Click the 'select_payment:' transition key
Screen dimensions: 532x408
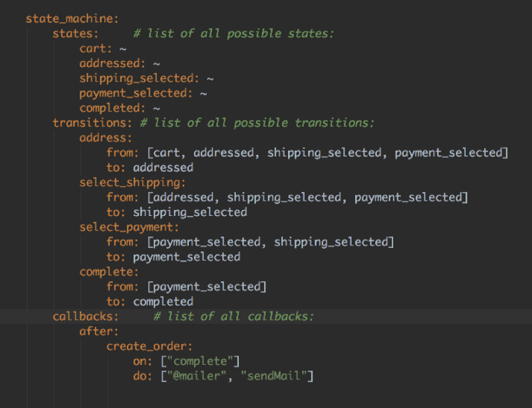coord(129,227)
